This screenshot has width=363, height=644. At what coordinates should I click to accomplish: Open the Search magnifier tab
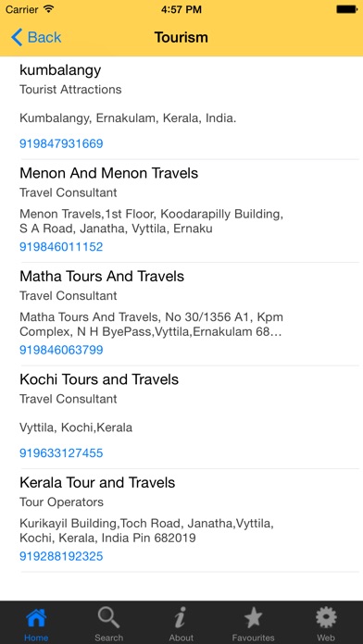[108, 618]
